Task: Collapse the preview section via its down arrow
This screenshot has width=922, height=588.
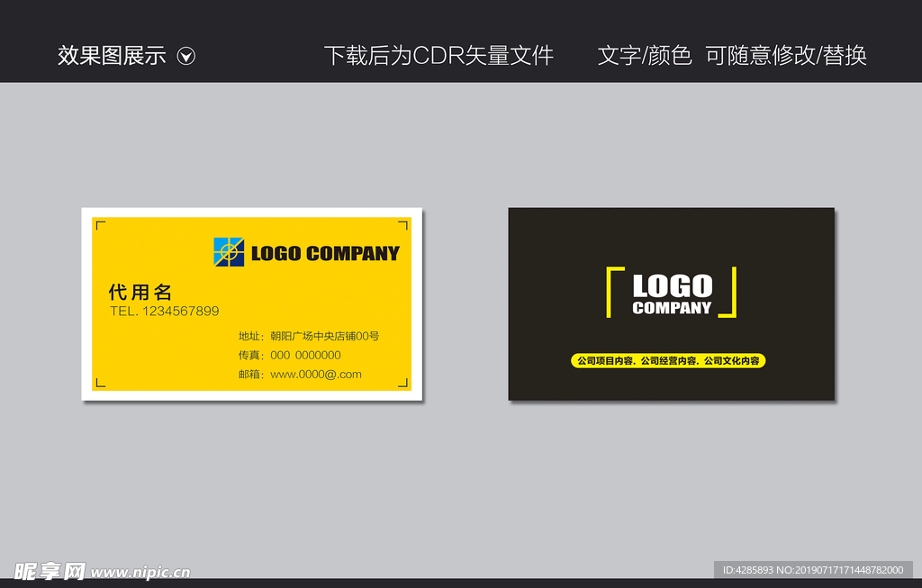Action: [x=186, y=55]
